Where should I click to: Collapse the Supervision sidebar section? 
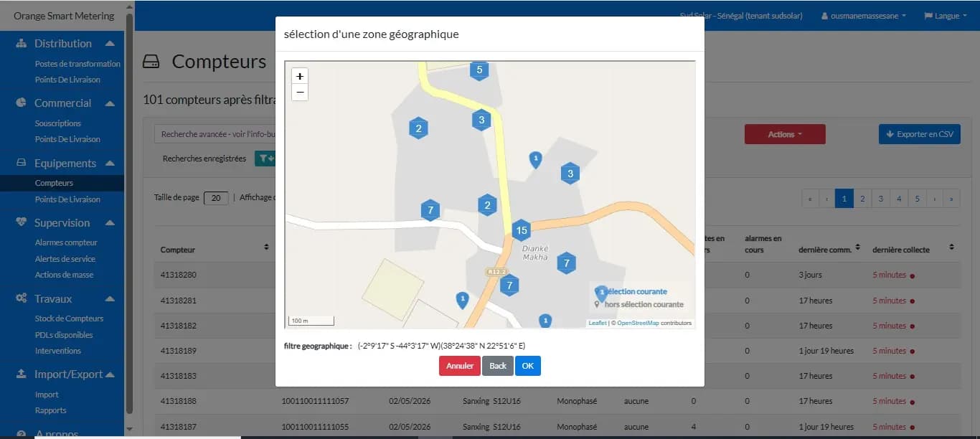pos(110,223)
